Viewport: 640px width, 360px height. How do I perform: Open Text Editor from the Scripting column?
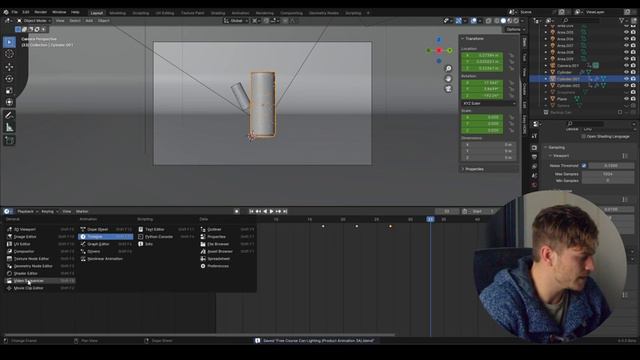[166, 229]
